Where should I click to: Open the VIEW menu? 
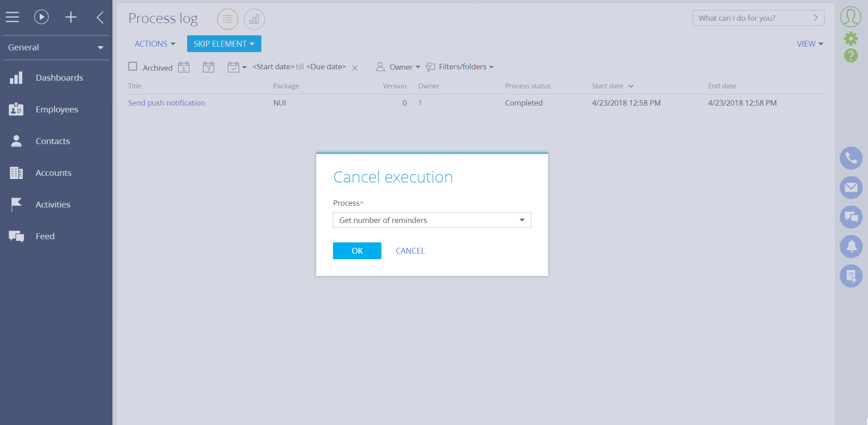810,43
